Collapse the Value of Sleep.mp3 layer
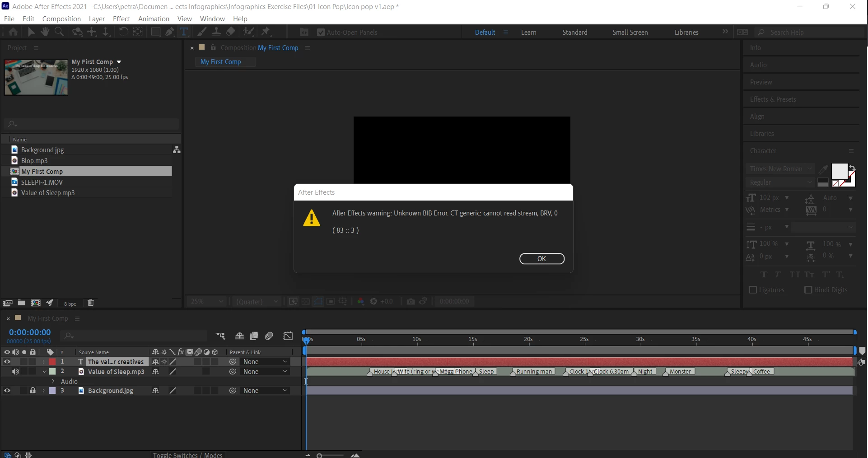This screenshot has height=458, width=868. (x=45, y=372)
